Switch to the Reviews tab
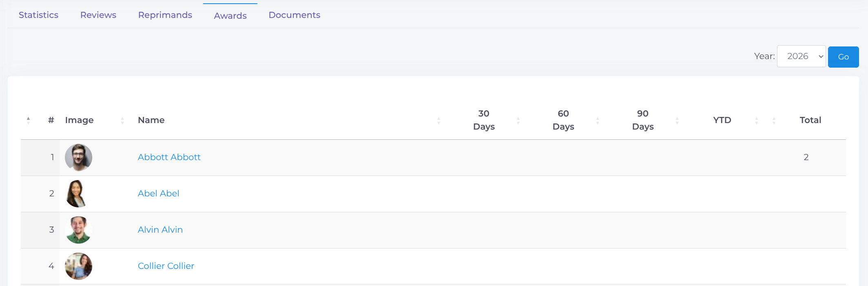Viewport: 868px width, 286px height. [98, 15]
